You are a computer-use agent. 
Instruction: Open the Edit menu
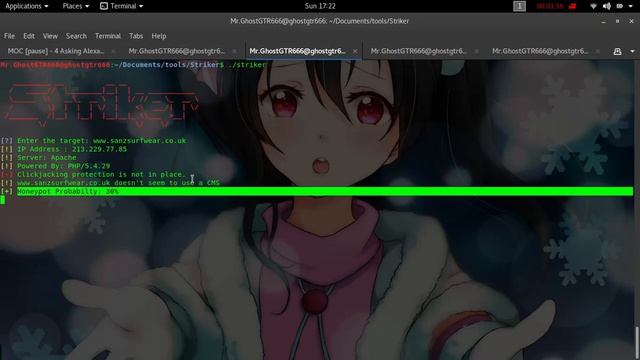[29, 36]
